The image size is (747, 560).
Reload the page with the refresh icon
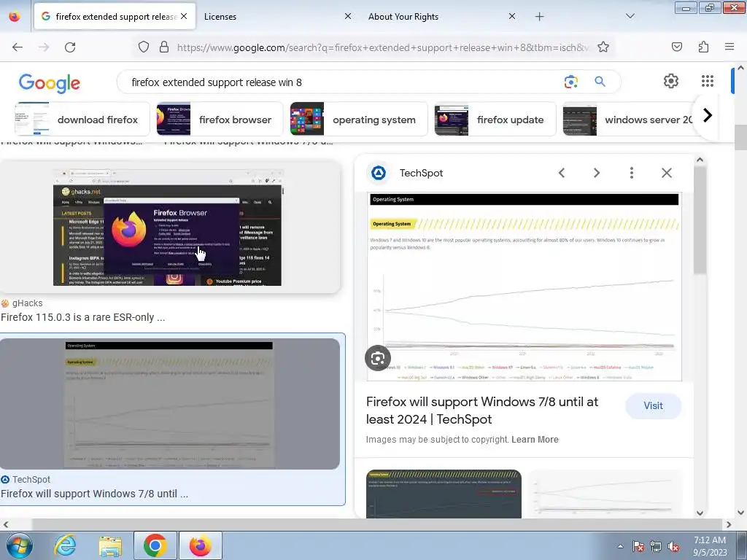tap(70, 47)
